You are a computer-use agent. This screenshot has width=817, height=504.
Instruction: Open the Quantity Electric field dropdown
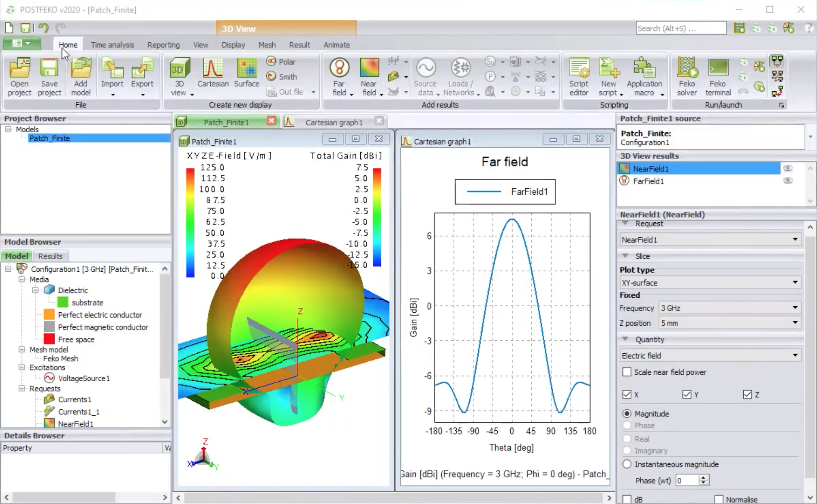click(x=709, y=355)
